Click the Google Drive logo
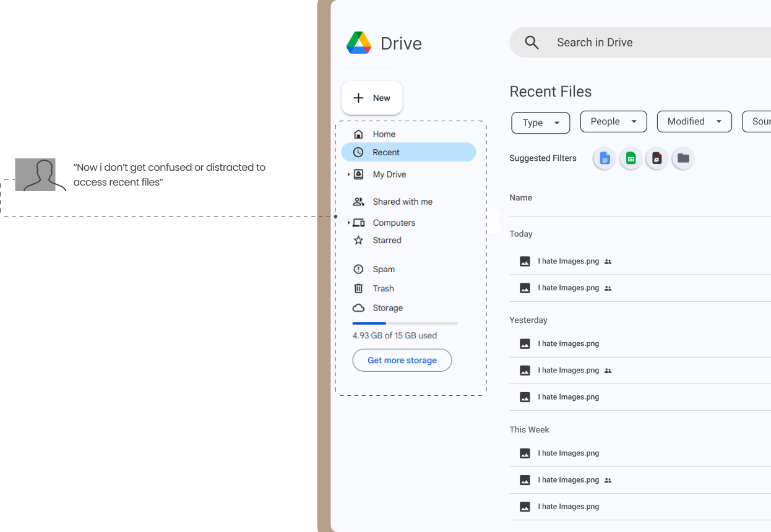Screen dimensions: 771x532 click(359, 43)
